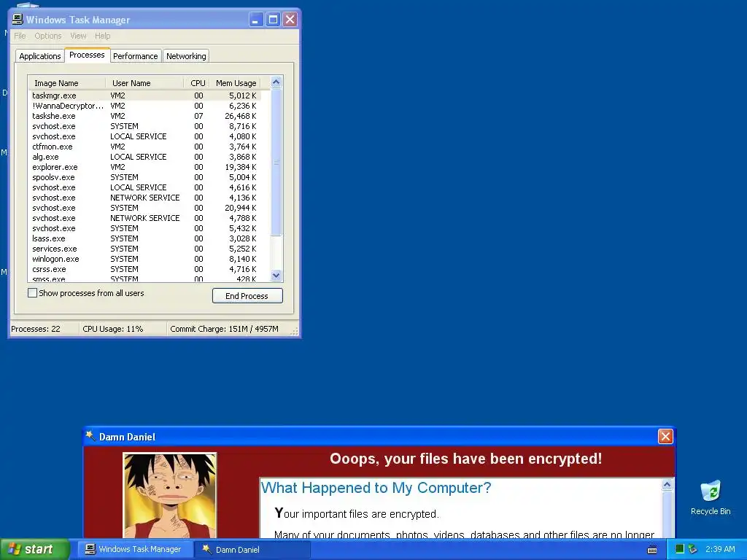Image resolution: width=747 pixels, height=560 pixels.
Task: Select the csrss.exe process
Action: pos(145,269)
